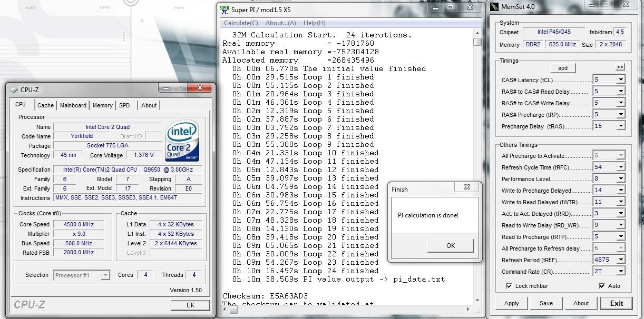The image size is (644, 319).
Task: Click the memory Size 2 x 2048 field
Action: pos(611,45)
